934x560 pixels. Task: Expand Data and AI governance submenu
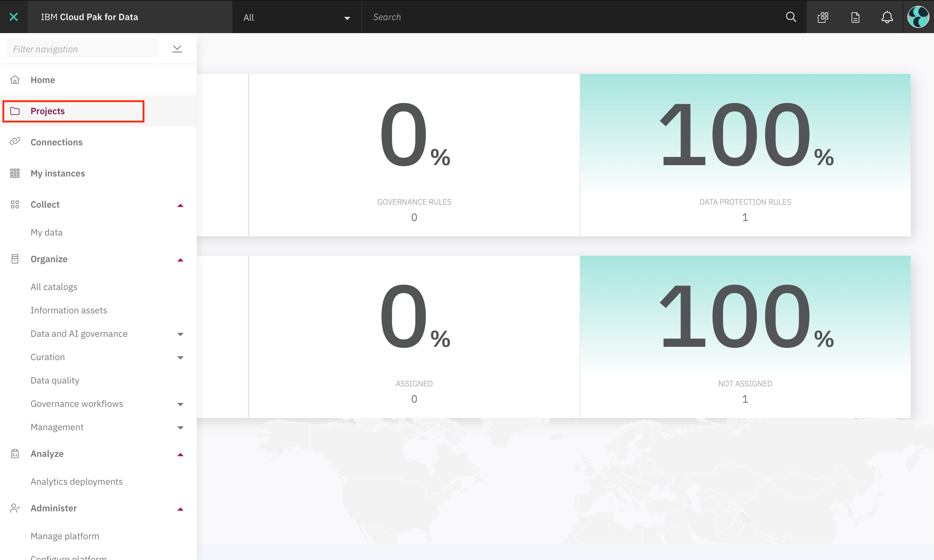pos(180,334)
